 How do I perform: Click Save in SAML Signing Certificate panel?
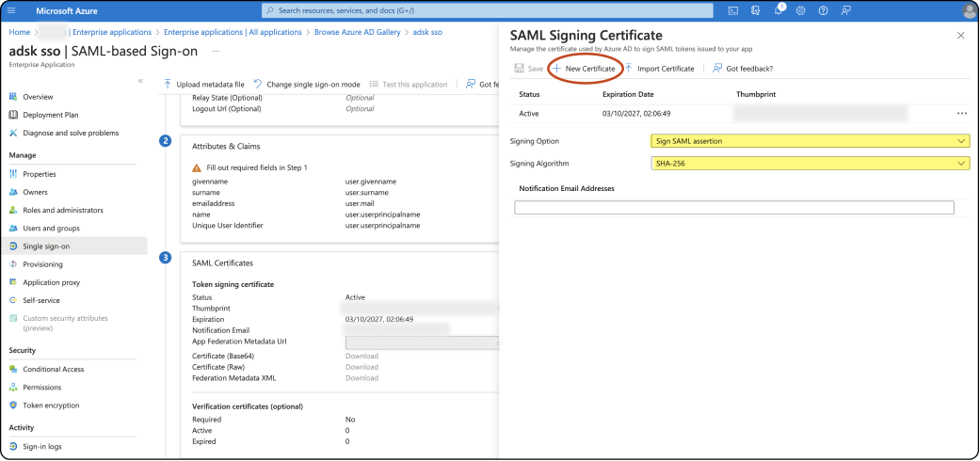click(x=529, y=69)
